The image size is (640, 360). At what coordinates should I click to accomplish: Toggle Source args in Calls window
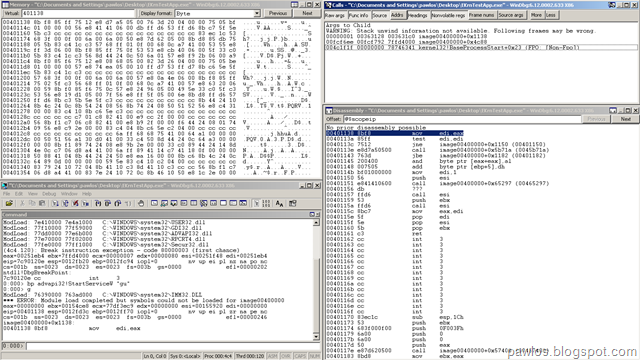click(511, 15)
